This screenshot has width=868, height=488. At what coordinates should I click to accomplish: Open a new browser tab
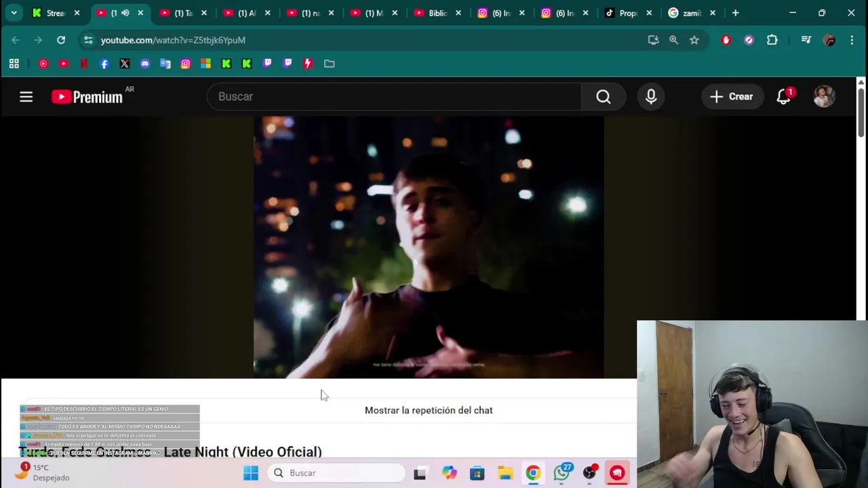(735, 13)
